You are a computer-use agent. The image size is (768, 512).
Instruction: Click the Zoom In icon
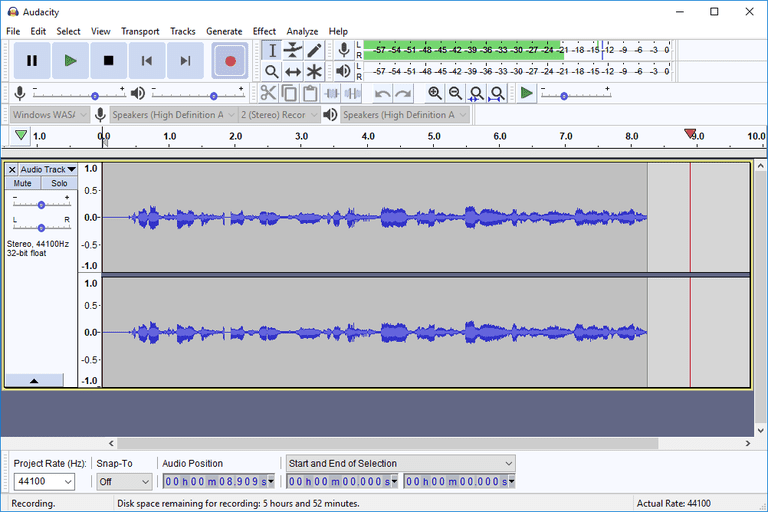434,93
